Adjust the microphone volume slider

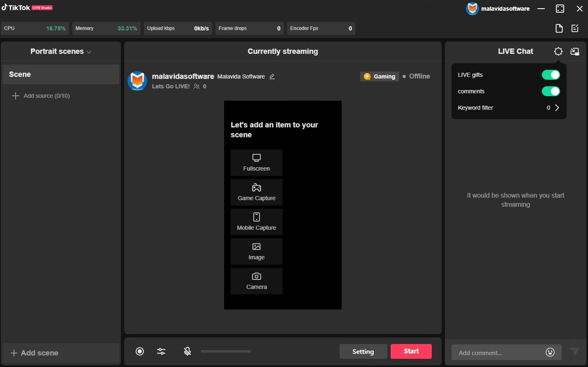(226, 351)
